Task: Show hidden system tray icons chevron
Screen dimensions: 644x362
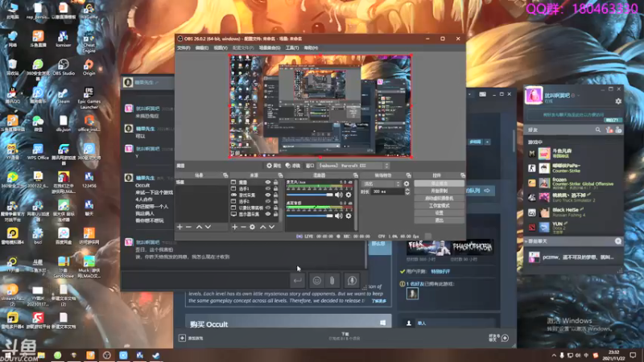Action: 554,356
